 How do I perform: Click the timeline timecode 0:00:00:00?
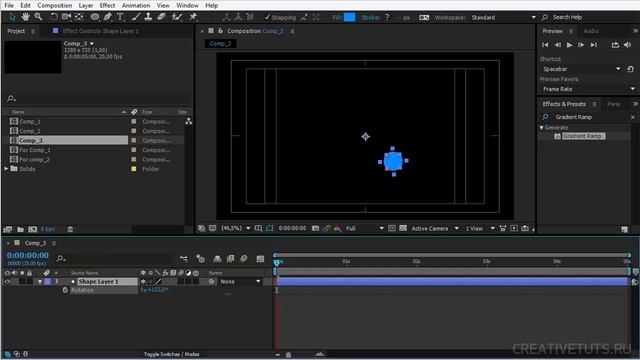point(28,255)
